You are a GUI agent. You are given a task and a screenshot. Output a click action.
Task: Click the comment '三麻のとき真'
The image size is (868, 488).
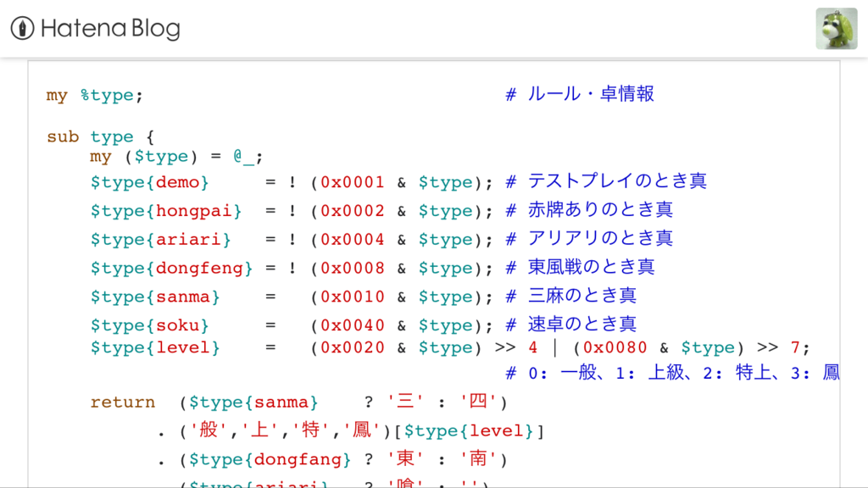(581, 296)
